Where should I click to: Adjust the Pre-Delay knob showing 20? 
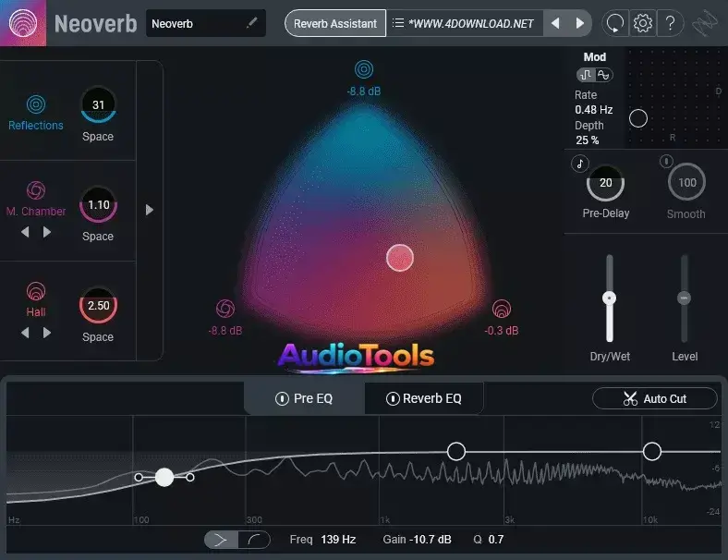(605, 183)
